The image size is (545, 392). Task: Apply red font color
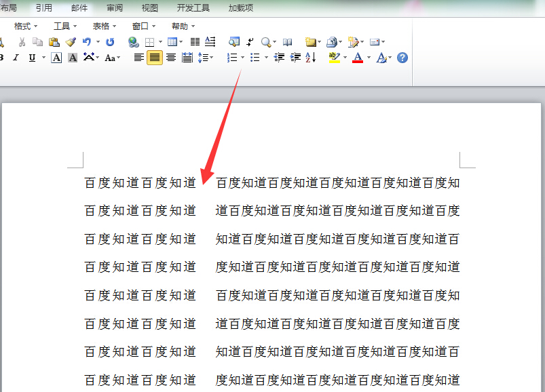358,58
